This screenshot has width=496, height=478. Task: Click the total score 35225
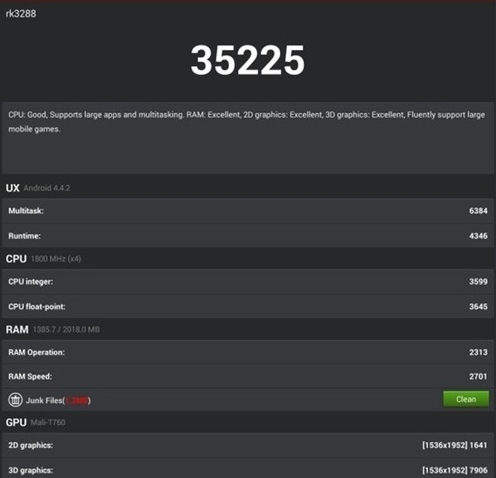tap(247, 60)
